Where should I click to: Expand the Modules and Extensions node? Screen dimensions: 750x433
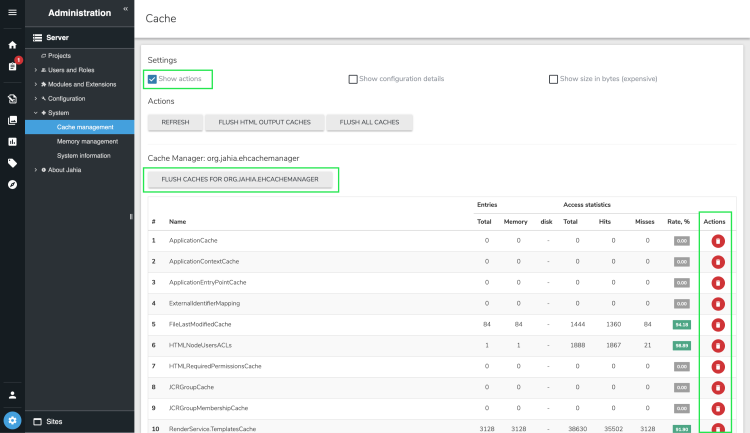pos(36,84)
